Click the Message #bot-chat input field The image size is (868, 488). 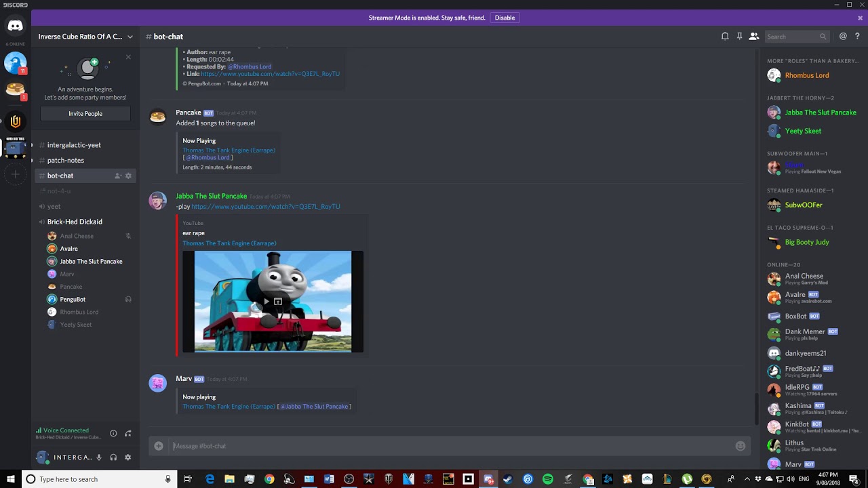tap(450, 446)
